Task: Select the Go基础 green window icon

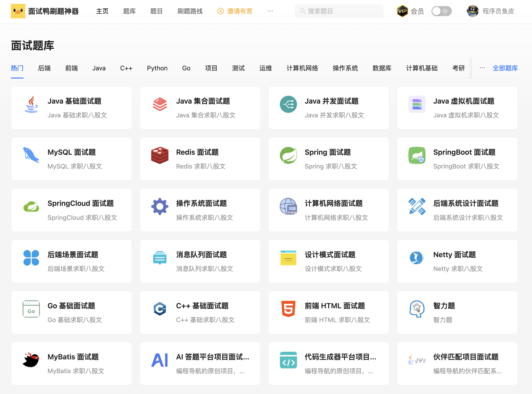Action: (x=31, y=309)
